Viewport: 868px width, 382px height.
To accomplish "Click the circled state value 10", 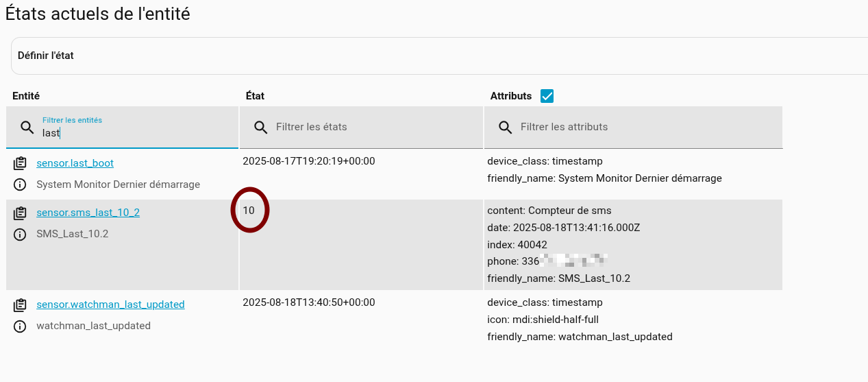I will [249, 211].
